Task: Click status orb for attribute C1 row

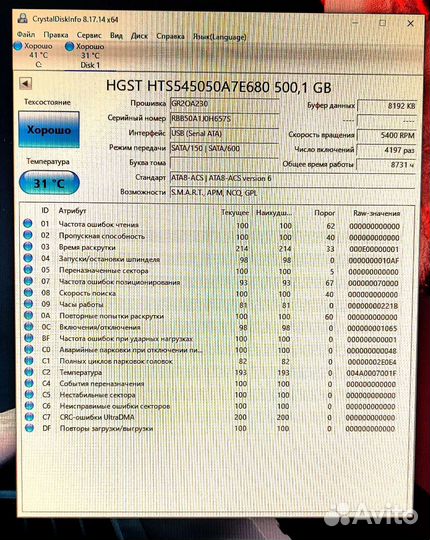Action: (29, 361)
